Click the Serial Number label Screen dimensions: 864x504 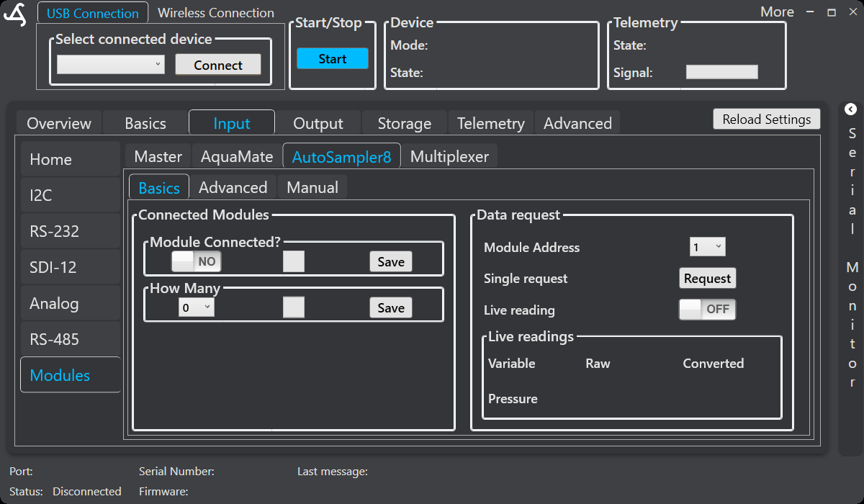pyautogui.click(x=176, y=472)
